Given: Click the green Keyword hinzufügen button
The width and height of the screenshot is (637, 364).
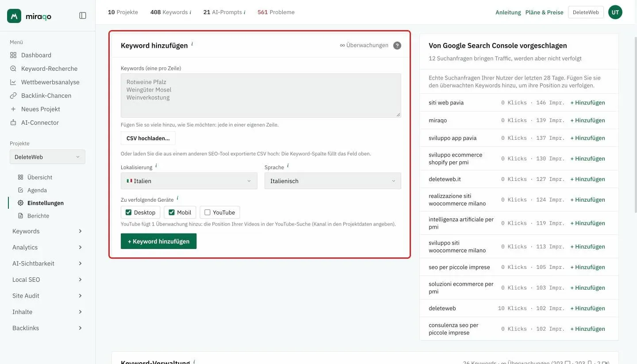Looking at the screenshot, I should [x=158, y=241].
